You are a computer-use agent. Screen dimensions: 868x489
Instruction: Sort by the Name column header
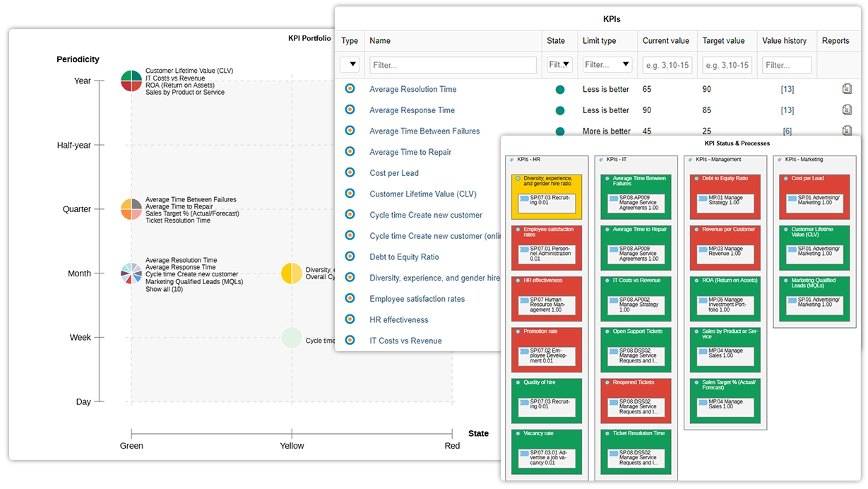click(x=380, y=41)
